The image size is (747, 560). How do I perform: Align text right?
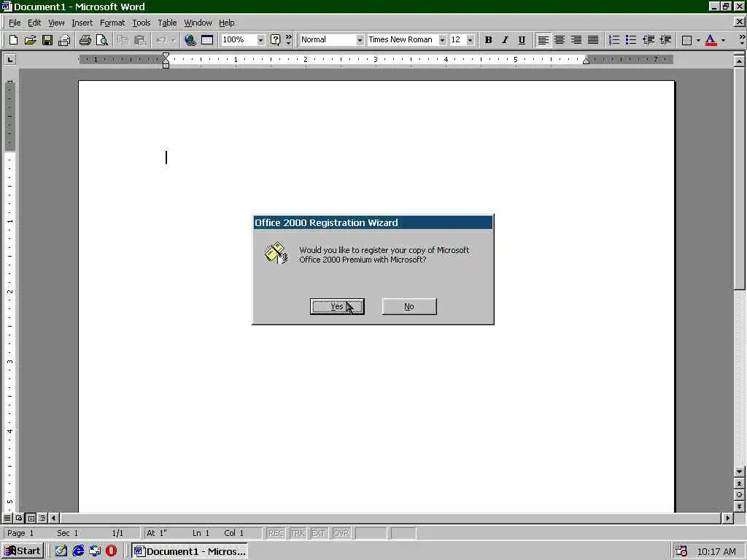point(576,40)
